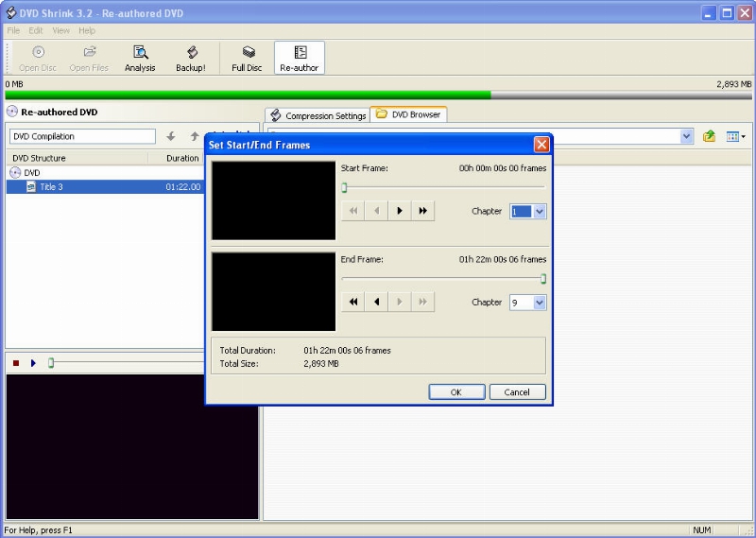Select Title 3 in the DVD structure
The image size is (756, 538).
point(53,187)
